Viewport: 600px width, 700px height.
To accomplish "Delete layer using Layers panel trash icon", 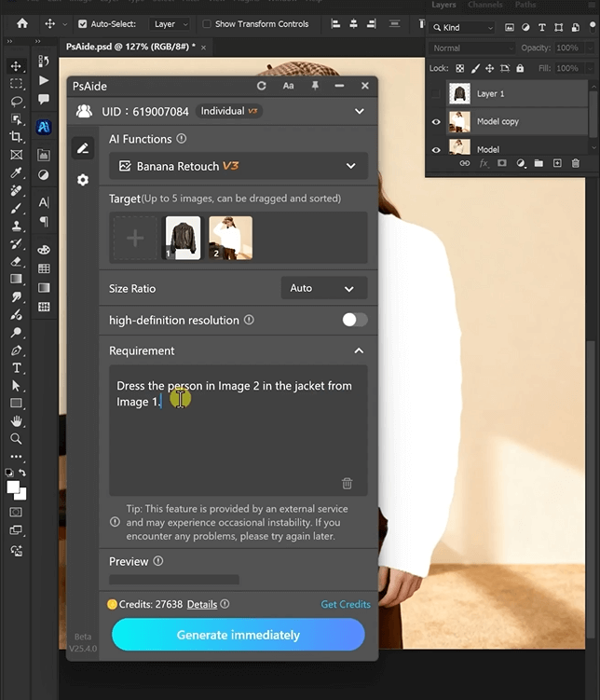I will [x=576, y=163].
